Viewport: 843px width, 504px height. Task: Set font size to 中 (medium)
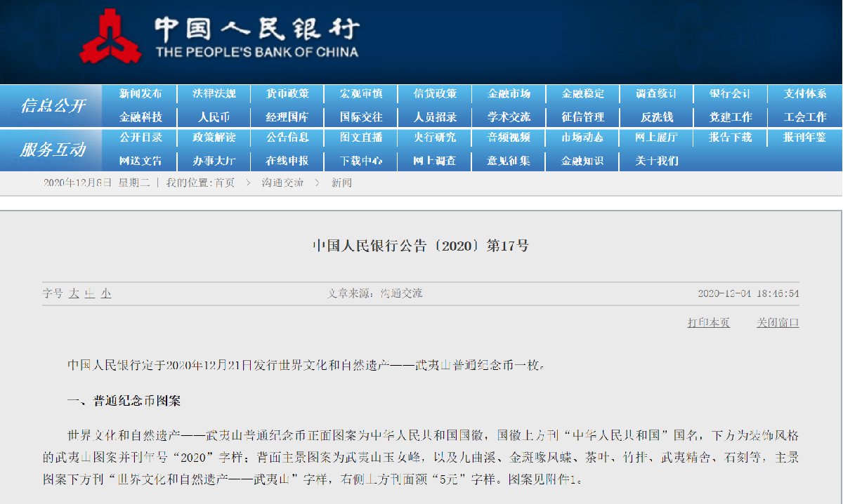89,293
